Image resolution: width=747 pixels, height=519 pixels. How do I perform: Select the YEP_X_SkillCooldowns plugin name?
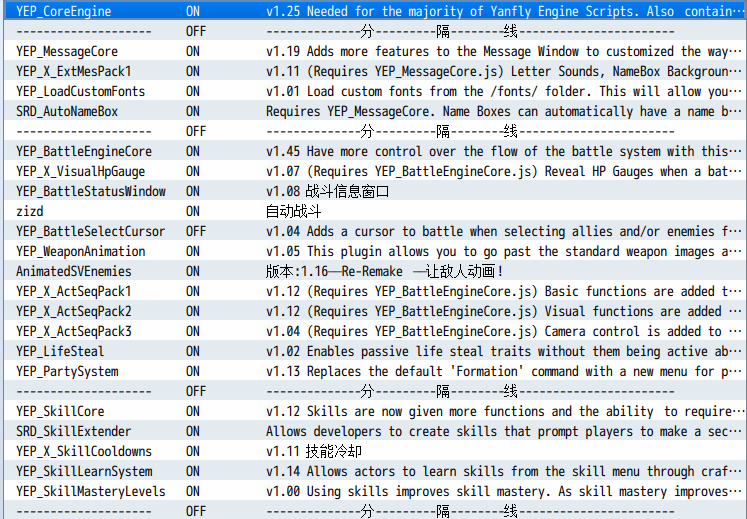(84, 451)
